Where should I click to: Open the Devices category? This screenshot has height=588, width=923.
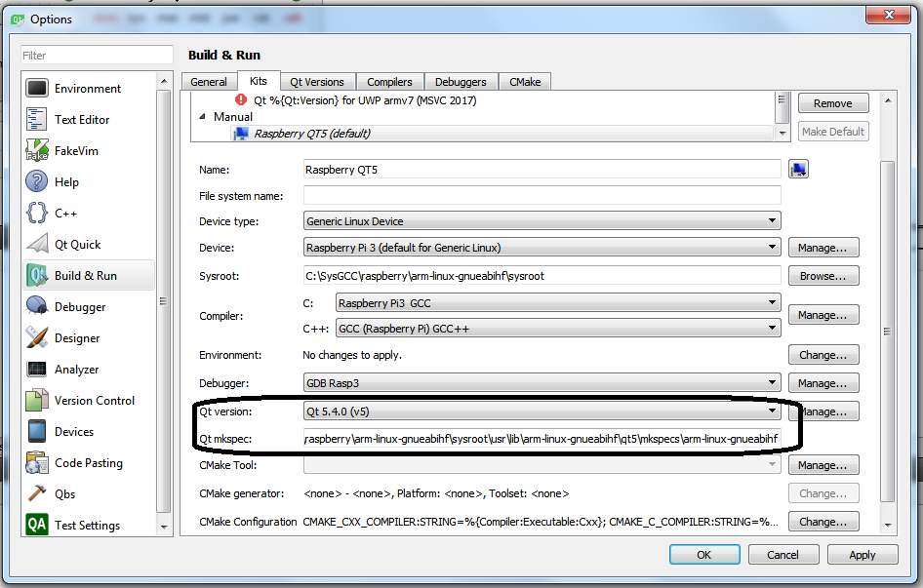point(88,431)
